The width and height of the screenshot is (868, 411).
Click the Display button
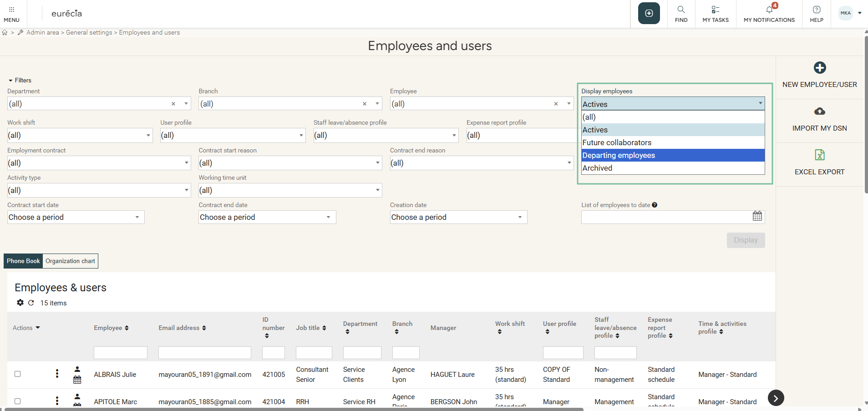pyautogui.click(x=745, y=240)
